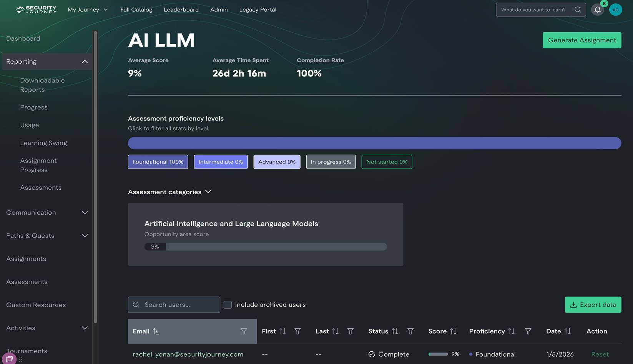Filter stats by In progress 0%
Screen dimensions: 633x364
tap(331, 162)
